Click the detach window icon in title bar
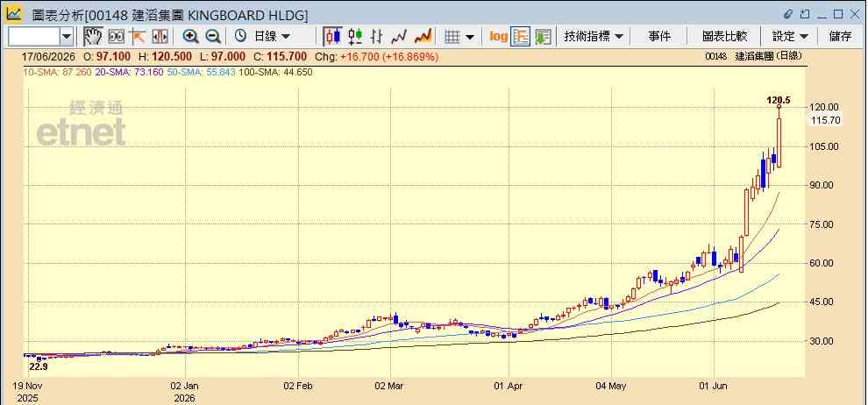Viewport: 868px width, 405px height. pos(805,14)
